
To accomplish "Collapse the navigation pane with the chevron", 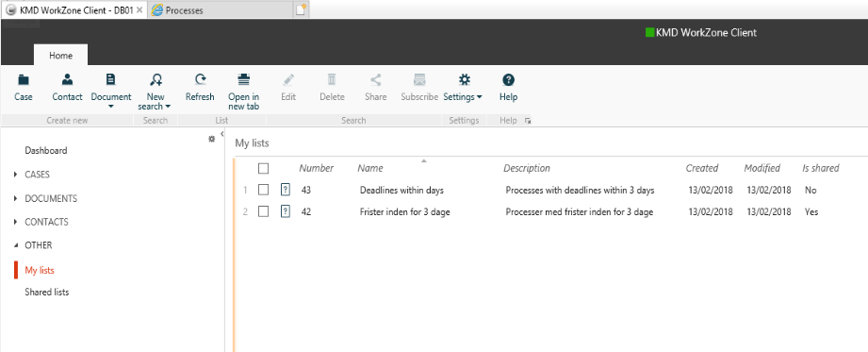I will point(222,134).
